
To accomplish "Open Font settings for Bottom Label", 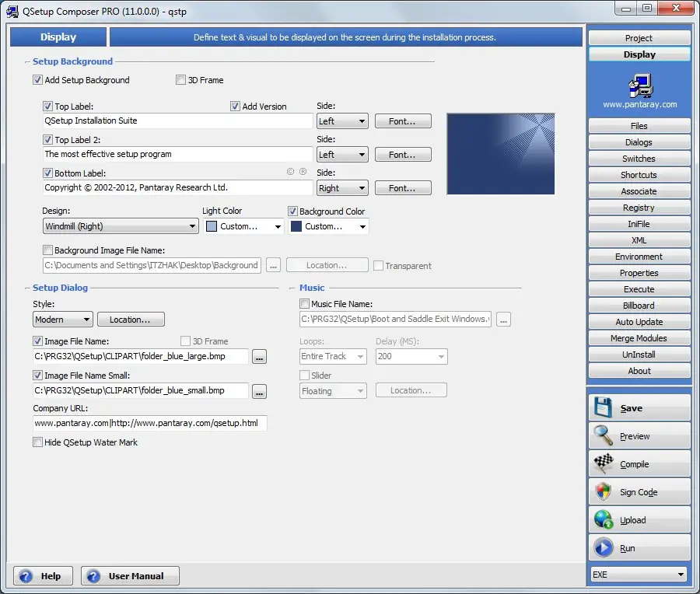I will [x=403, y=188].
